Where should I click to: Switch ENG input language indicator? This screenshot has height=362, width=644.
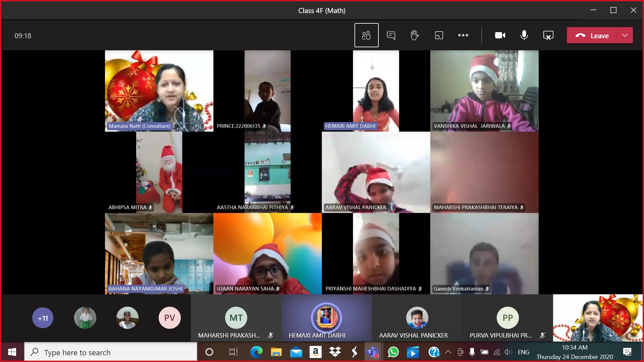click(523, 352)
